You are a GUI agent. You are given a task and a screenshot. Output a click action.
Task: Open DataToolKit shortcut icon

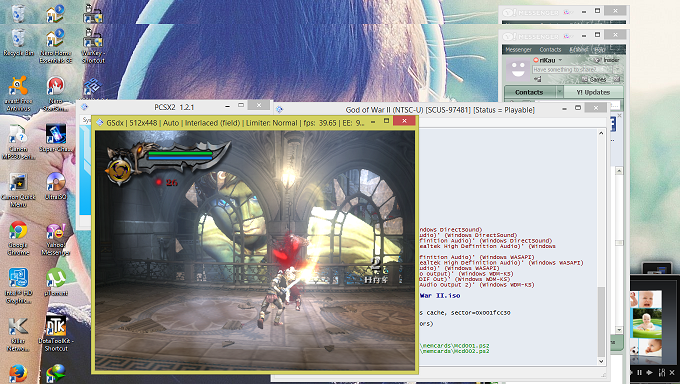[56, 333]
